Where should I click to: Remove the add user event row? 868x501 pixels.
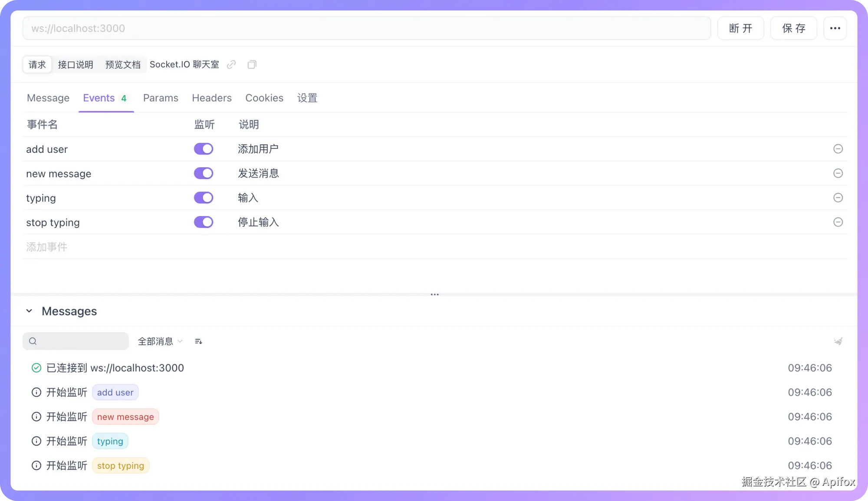(838, 149)
